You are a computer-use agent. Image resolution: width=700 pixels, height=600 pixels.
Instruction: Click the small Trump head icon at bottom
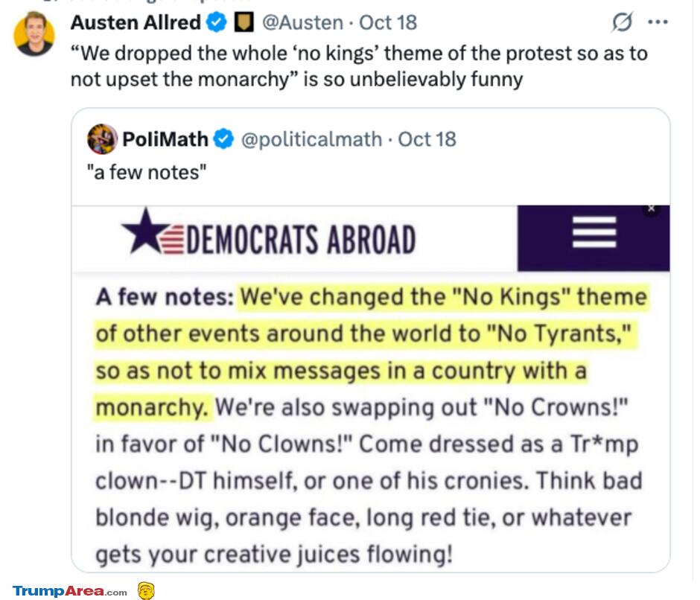(146, 591)
